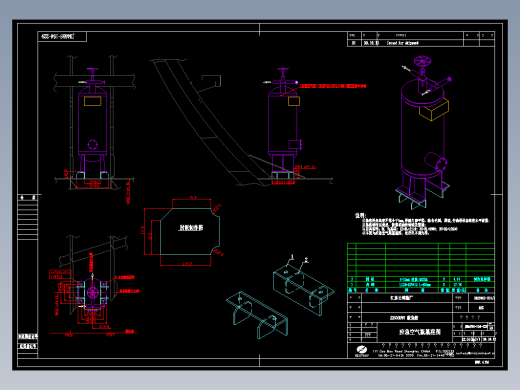Viewport: 520px width, 390px height.
Task: Select the drawing number box at top left
Action: (62, 36)
